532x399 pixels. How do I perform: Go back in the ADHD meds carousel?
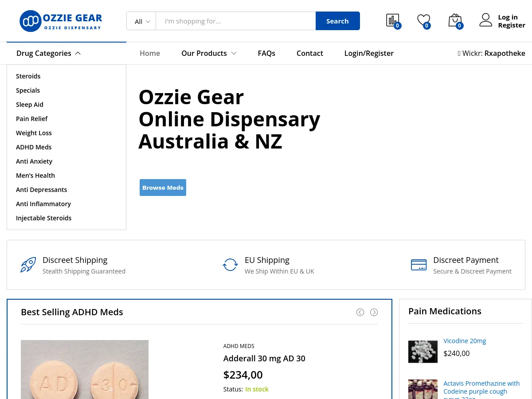(x=360, y=312)
